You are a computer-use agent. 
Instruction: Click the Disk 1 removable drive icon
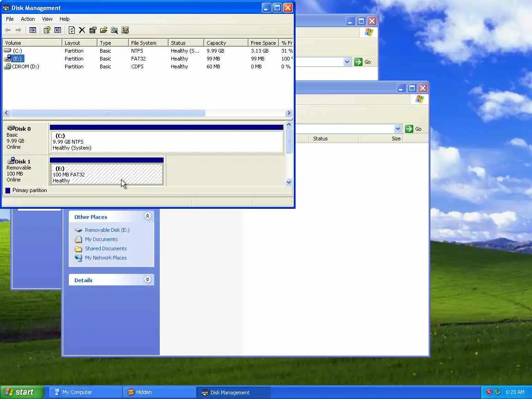coord(11,161)
